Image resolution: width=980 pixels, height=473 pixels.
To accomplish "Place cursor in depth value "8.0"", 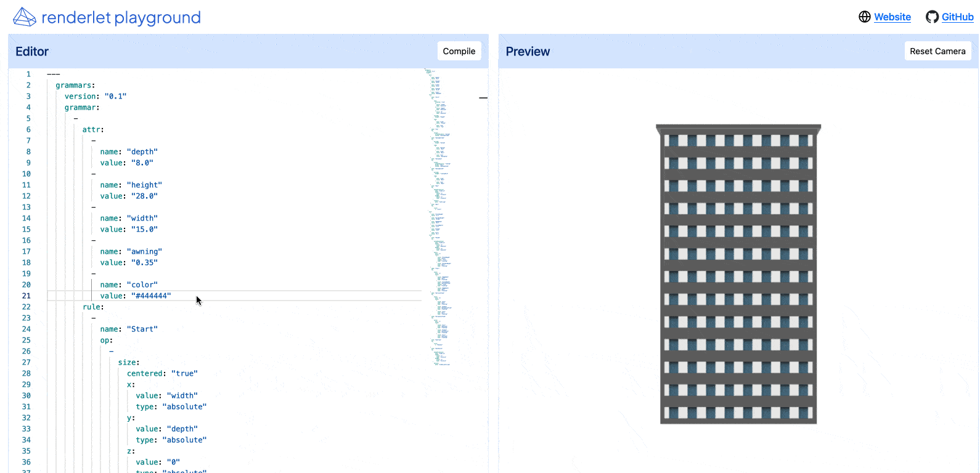I will tap(142, 163).
